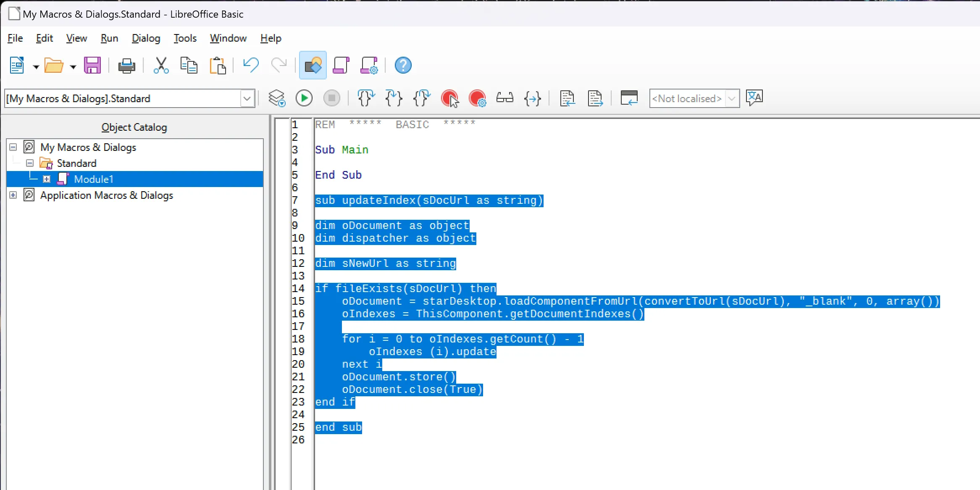
Task: Click 'oDocument.store()' code line
Action: tap(399, 377)
